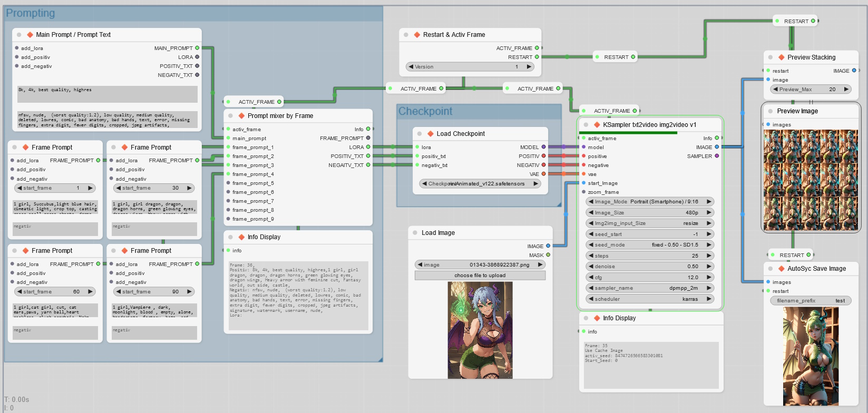The height and width of the screenshot is (413, 868).
Task: Click the right arrow on the Version widget
Action: click(529, 67)
